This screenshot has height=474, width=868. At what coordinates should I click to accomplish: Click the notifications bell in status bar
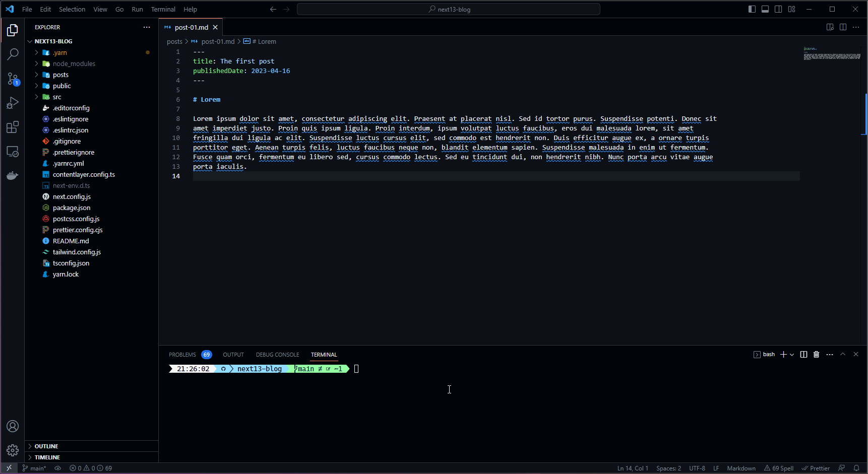pos(858,468)
